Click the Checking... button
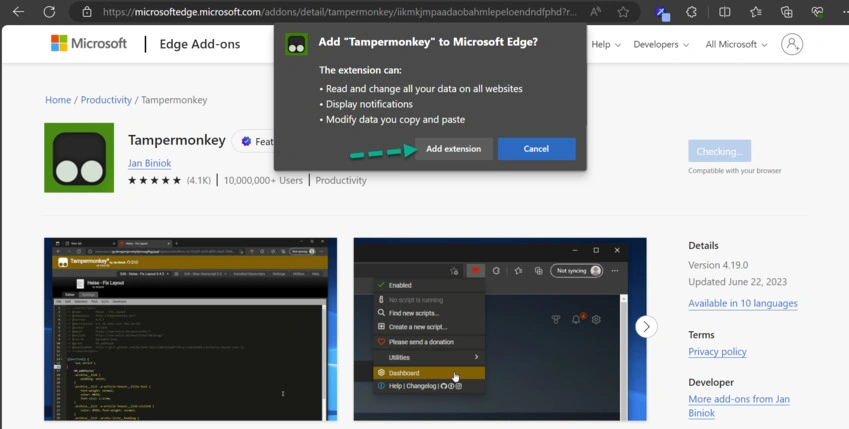The image size is (849, 429). coord(720,151)
